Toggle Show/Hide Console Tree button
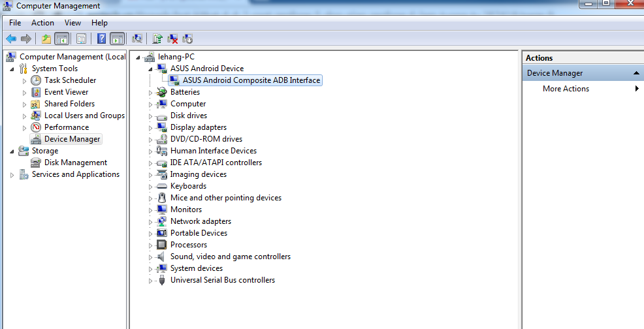644x329 pixels. coord(62,39)
